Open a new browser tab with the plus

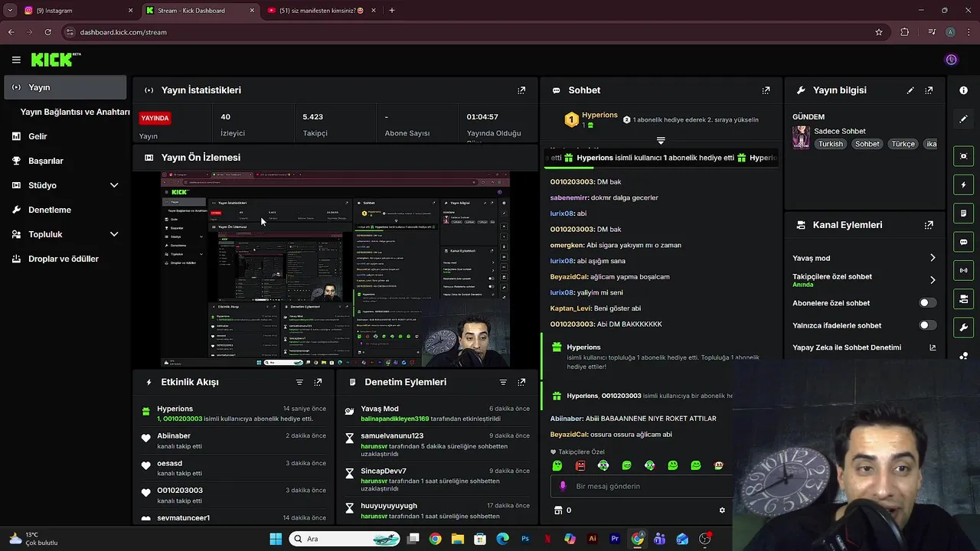(x=392, y=11)
